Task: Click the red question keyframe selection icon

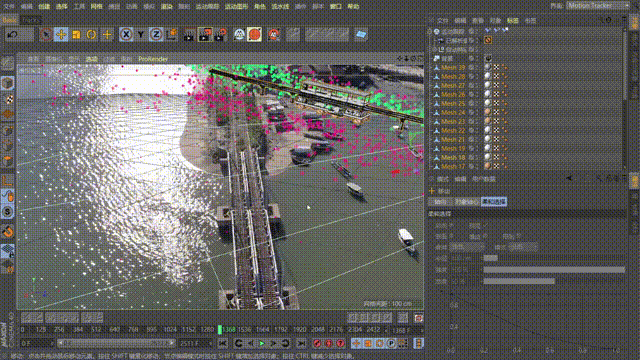Action: coord(340,344)
